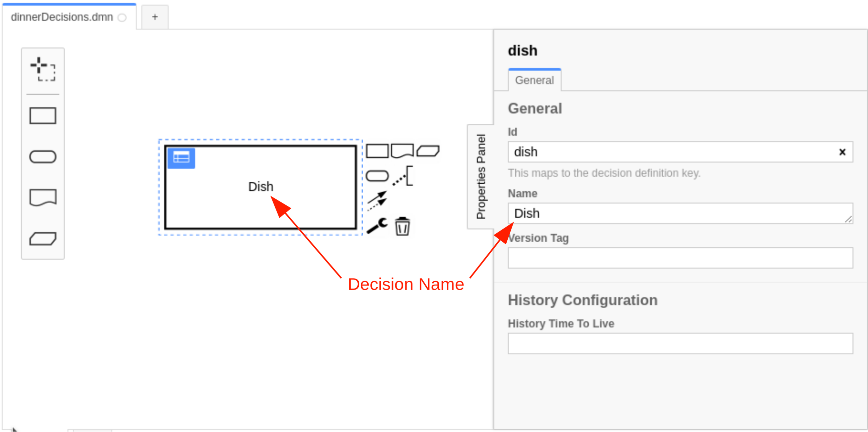Select the input data tool from palette

click(43, 157)
